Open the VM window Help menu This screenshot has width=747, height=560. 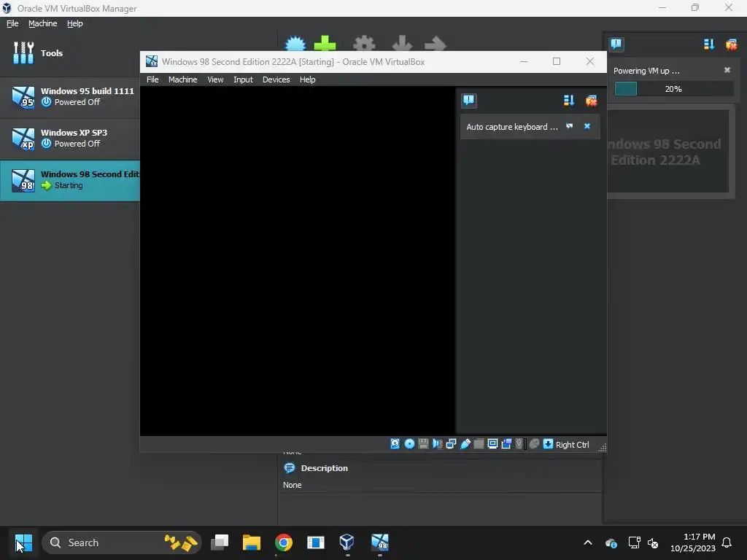[x=307, y=79]
